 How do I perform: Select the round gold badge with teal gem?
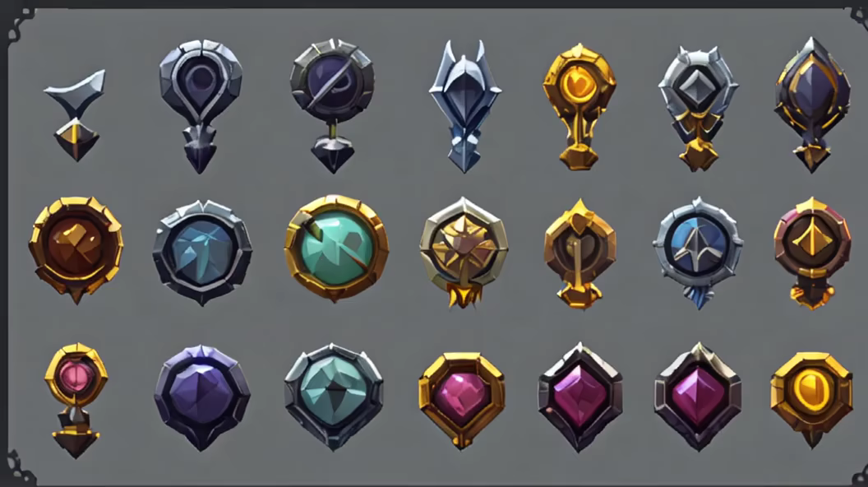point(336,248)
